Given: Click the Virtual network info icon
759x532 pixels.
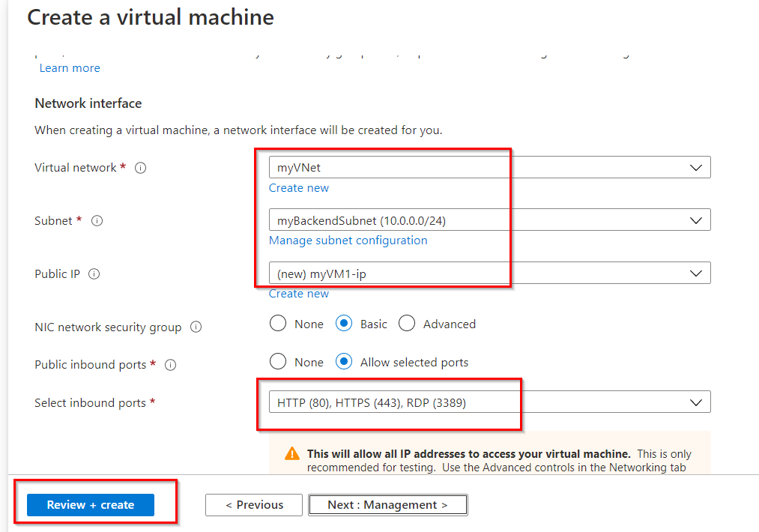Looking at the screenshot, I should pyautogui.click(x=140, y=168).
